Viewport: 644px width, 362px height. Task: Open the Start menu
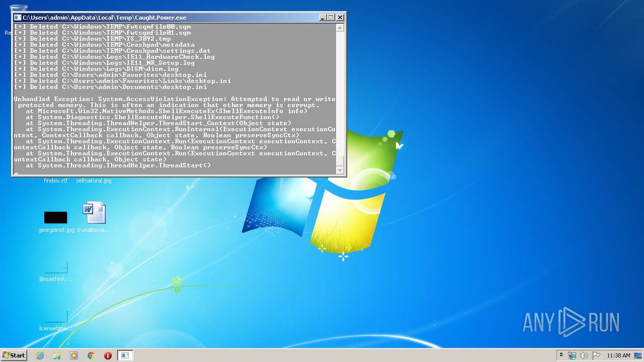point(14,355)
